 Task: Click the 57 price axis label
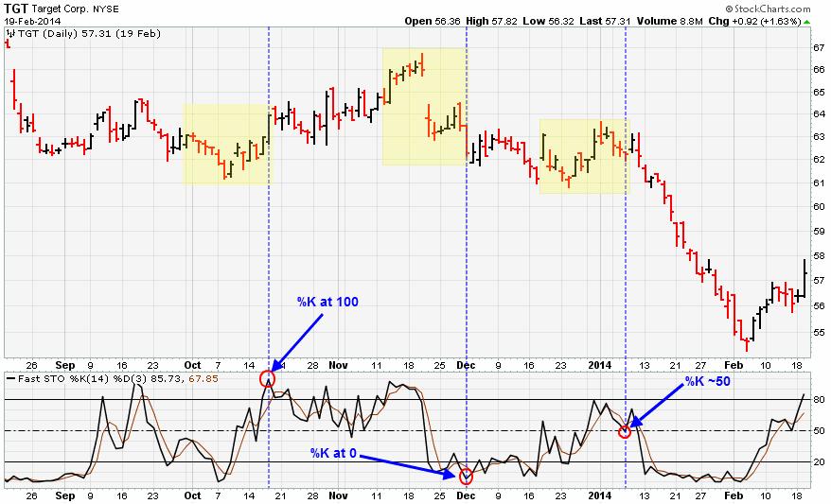(x=819, y=280)
